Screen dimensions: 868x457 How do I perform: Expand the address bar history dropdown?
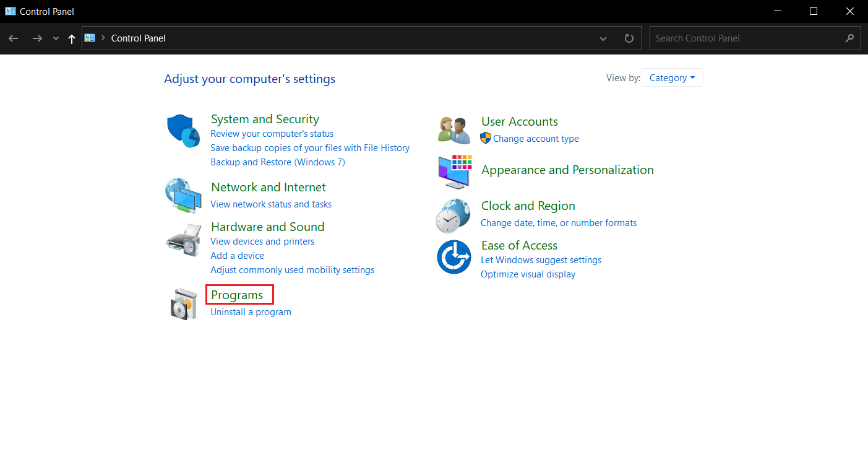pyautogui.click(x=603, y=38)
